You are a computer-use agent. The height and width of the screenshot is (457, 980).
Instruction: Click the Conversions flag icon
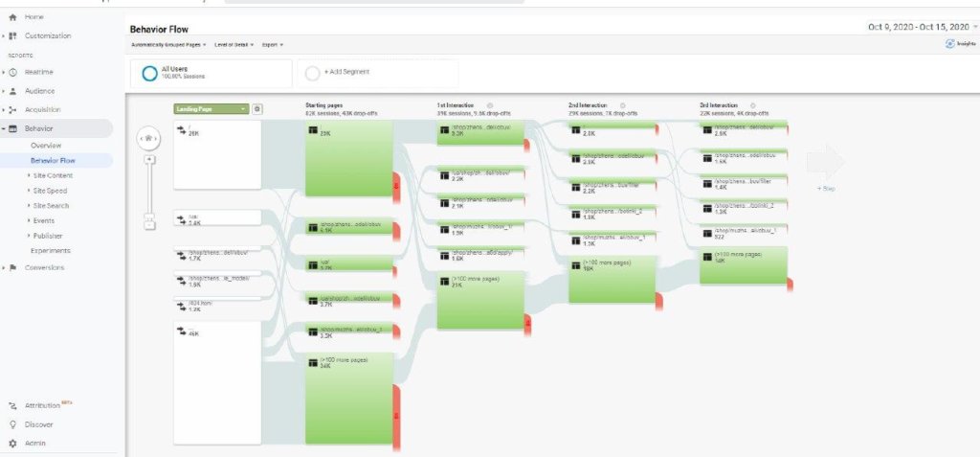[x=13, y=267]
